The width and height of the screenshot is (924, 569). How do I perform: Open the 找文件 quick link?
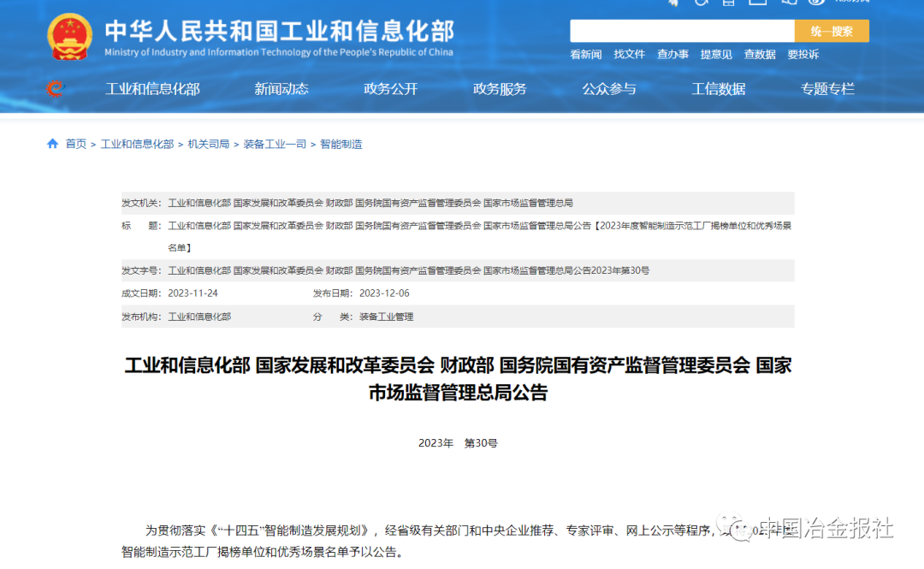[630, 54]
